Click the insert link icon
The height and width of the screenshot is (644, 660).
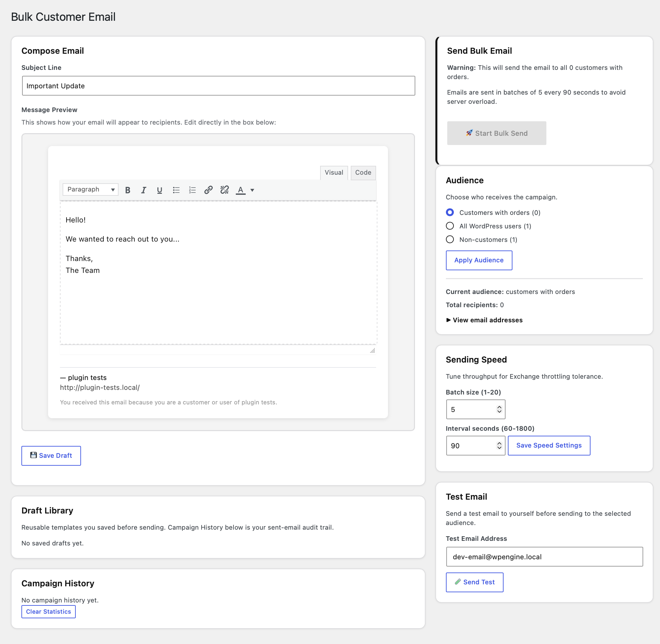pos(208,190)
